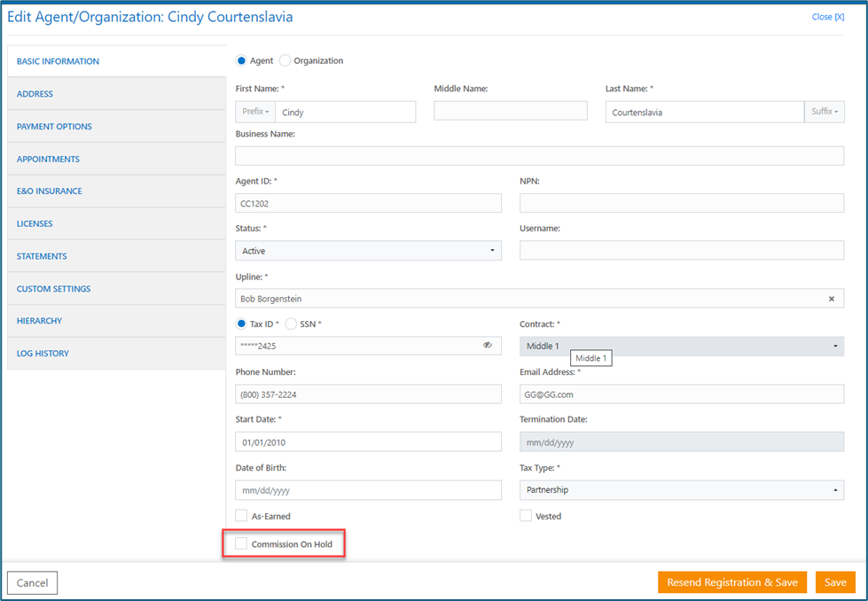The image size is (868, 601).
Task: Click the Cancel button
Action: click(33, 582)
